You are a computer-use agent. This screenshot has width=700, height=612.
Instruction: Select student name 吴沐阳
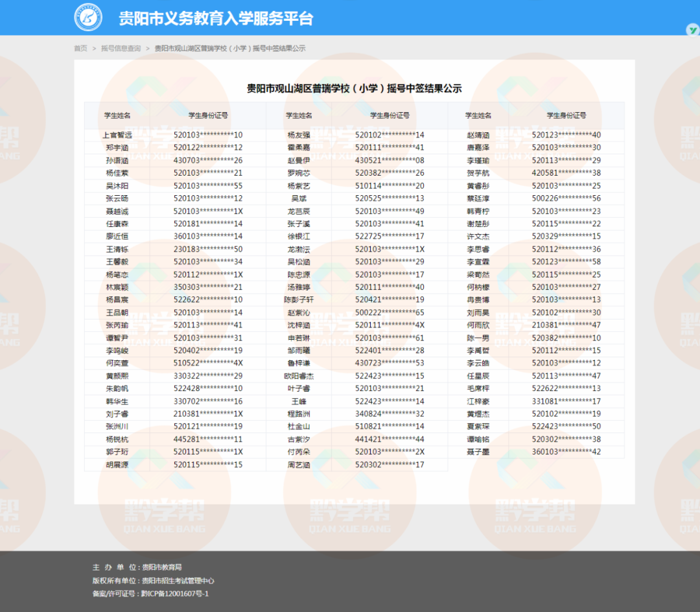tap(117, 185)
